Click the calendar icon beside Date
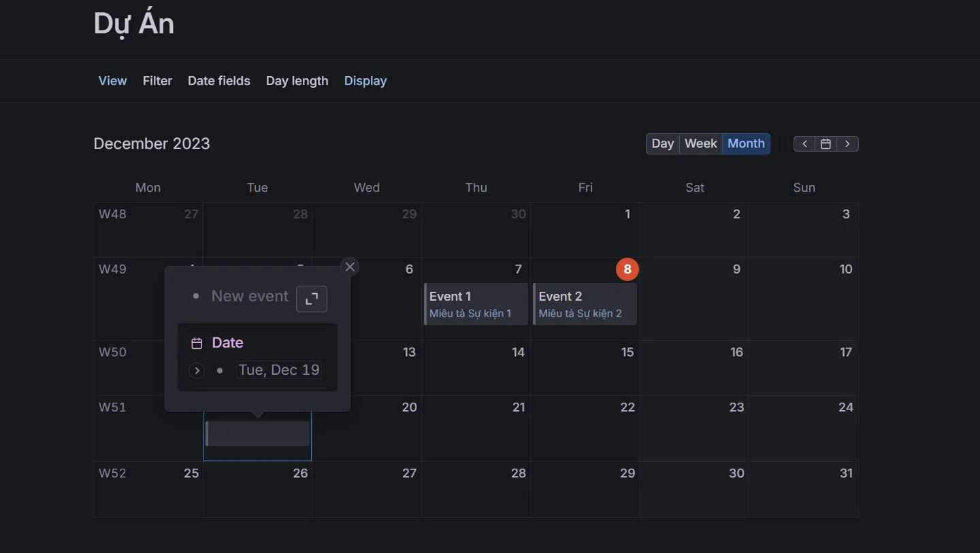Image resolution: width=980 pixels, height=553 pixels. coord(197,343)
